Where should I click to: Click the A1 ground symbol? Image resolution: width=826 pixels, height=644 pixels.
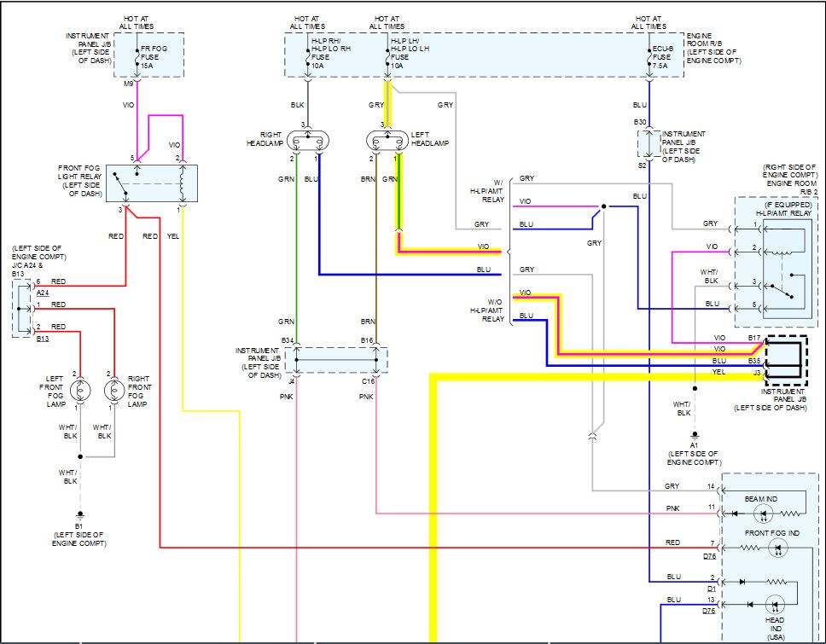pos(695,433)
